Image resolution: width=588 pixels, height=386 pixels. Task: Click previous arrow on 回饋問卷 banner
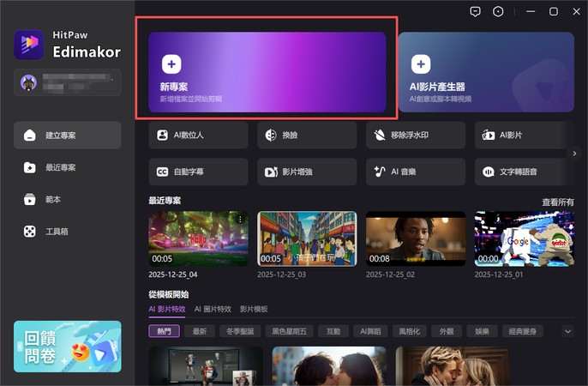click(20, 347)
